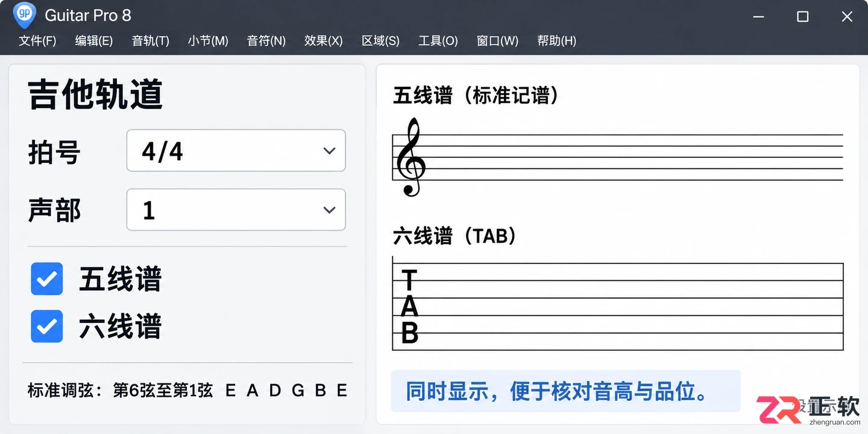The image size is (868, 434).
Task: Open the 效果(X) menu
Action: pyautogui.click(x=324, y=41)
